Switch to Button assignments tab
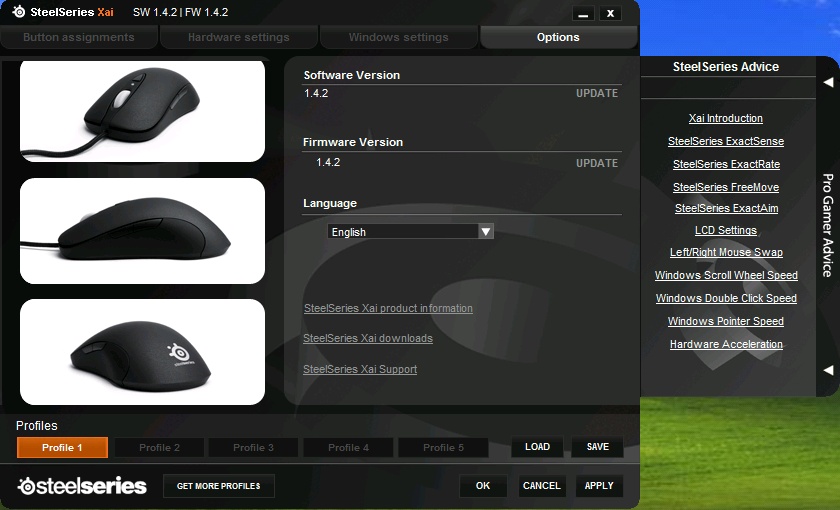The width and height of the screenshot is (840, 510). pyautogui.click(x=79, y=37)
